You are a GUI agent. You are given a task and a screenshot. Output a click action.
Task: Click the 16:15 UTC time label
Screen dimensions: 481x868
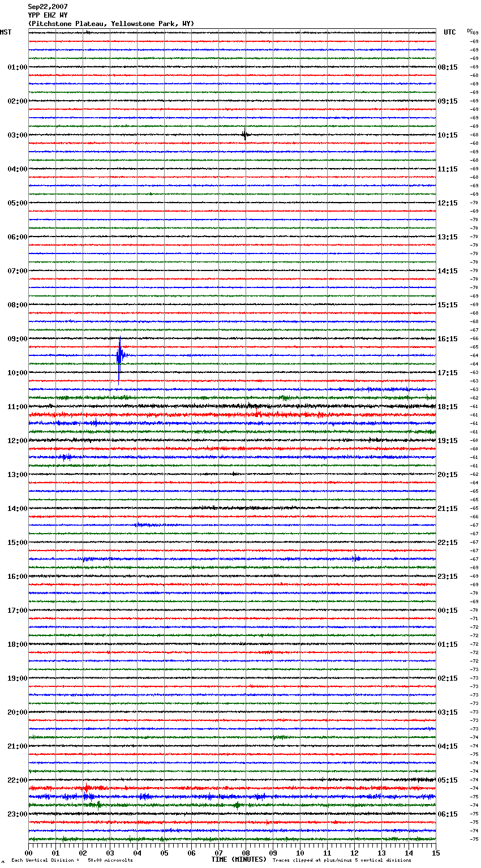tap(448, 339)
